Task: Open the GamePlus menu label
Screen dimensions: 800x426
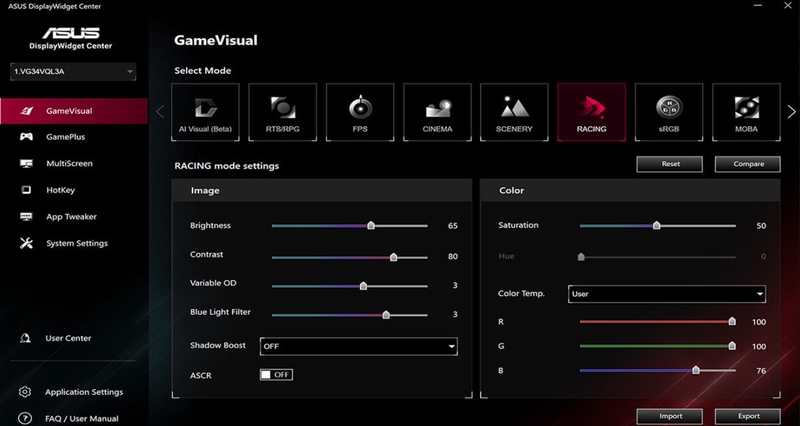Action: point(65,137)
